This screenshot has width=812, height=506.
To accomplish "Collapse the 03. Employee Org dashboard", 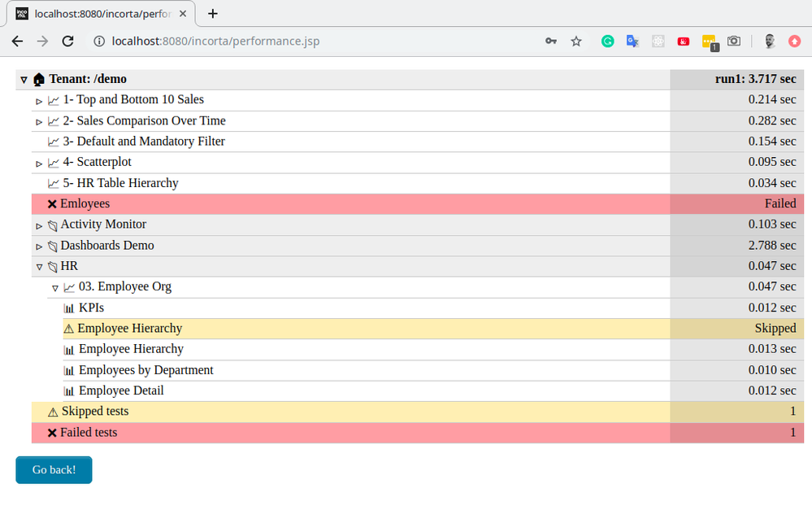I will coord(55,288).
